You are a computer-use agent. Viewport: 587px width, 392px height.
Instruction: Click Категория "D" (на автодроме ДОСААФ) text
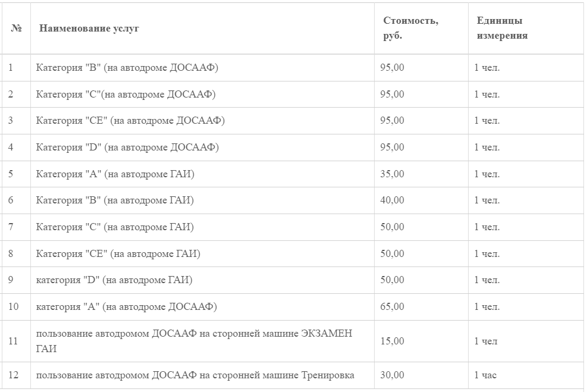tap(127, 148)
